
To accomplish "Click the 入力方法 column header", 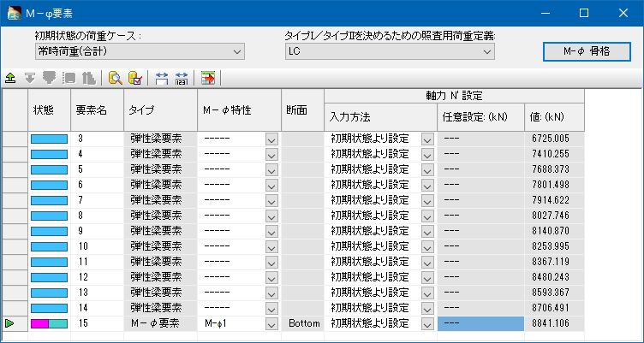I will (381, 117).
